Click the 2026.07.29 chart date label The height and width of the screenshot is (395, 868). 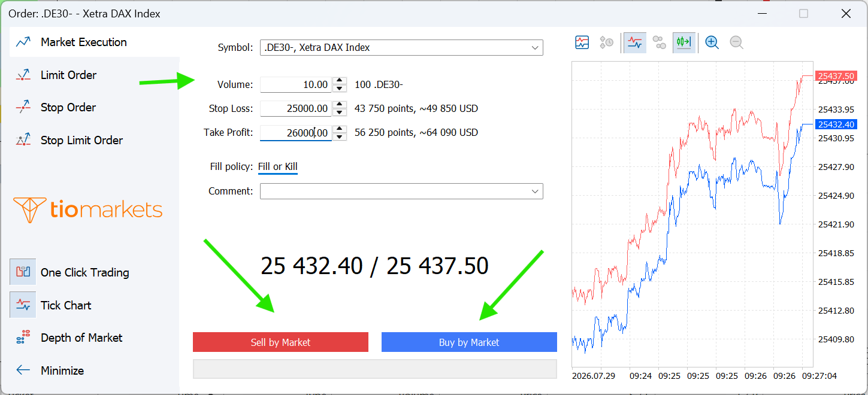tap(594, 376)
